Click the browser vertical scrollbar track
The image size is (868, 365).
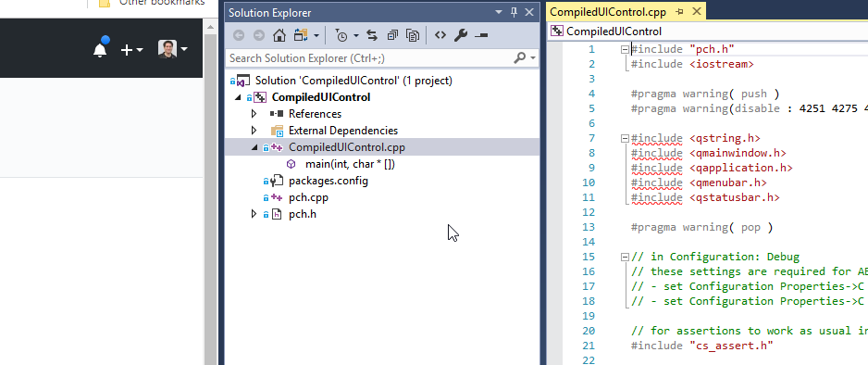click(x=210, y=194)
